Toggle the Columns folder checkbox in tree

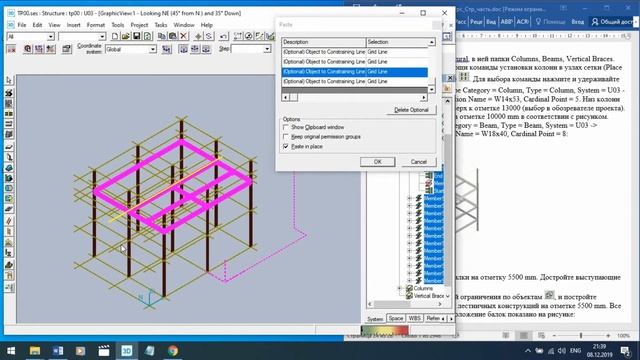click(x=409, y=288)
